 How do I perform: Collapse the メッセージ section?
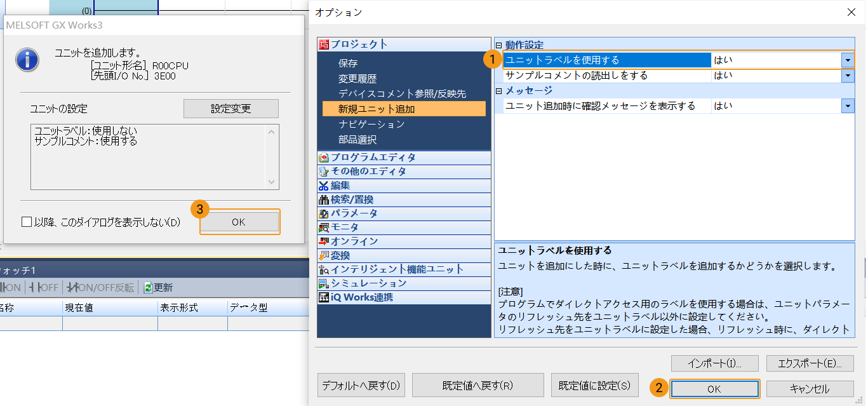pos(498,91)
